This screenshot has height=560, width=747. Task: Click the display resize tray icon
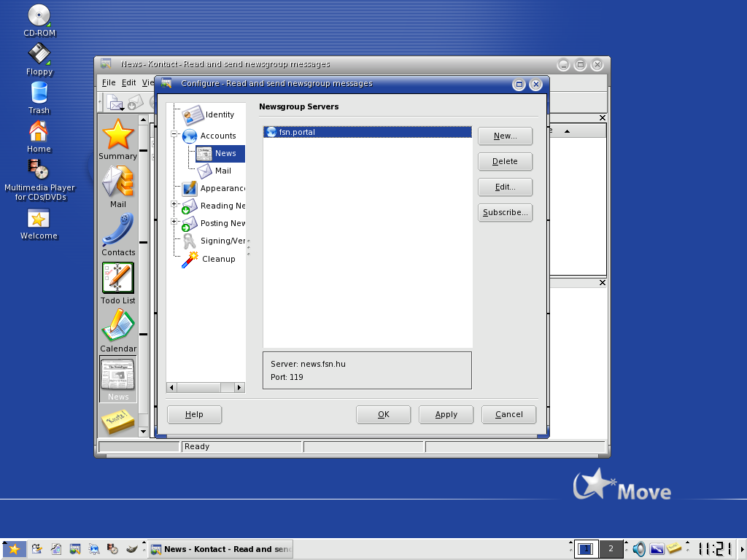pos(657,549)
